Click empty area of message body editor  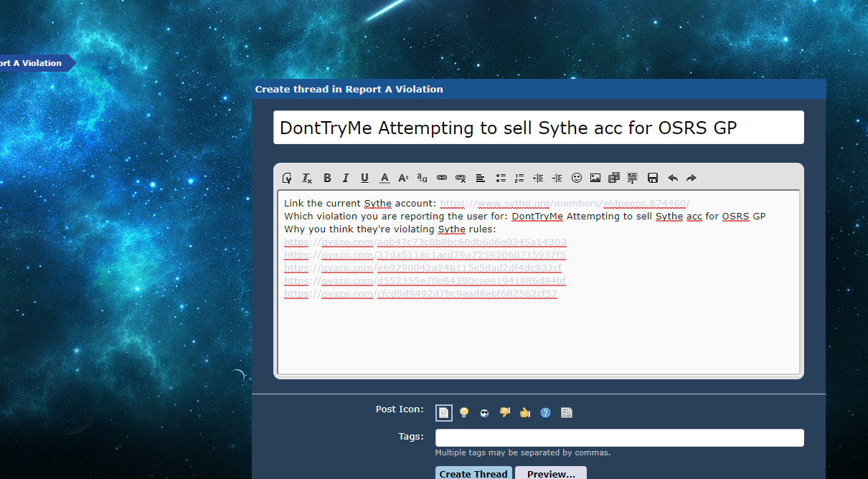[x=538, y=337]
